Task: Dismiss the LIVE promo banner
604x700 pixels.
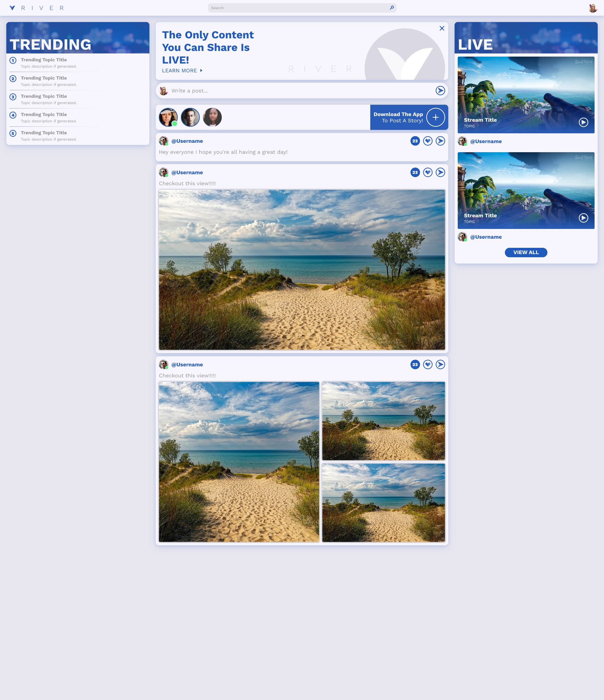Action: (x=442, y=28)
